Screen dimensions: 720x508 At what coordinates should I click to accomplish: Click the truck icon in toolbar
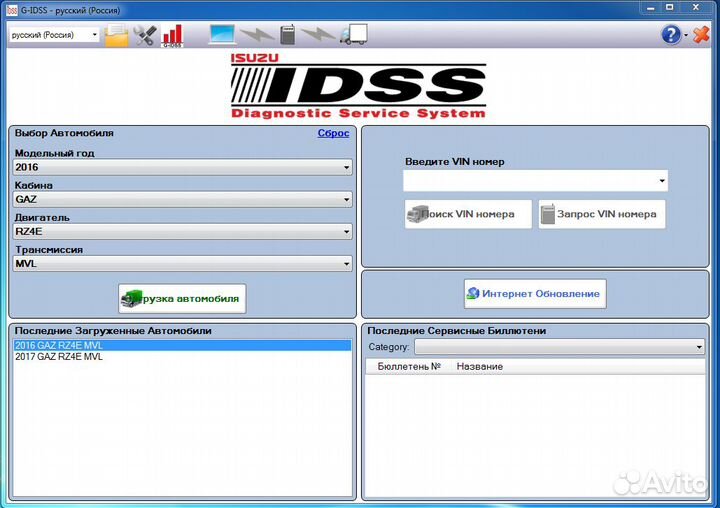point(354,35)
